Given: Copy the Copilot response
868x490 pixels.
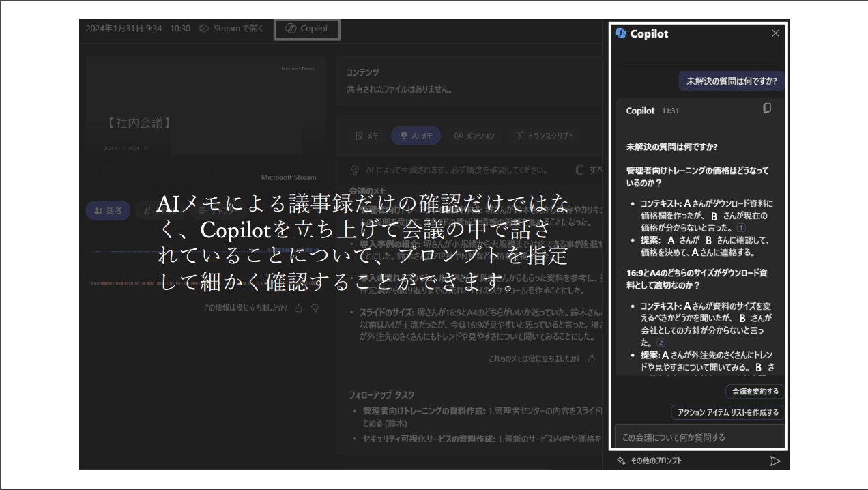Looking at the screenshot, I should 767,108.
